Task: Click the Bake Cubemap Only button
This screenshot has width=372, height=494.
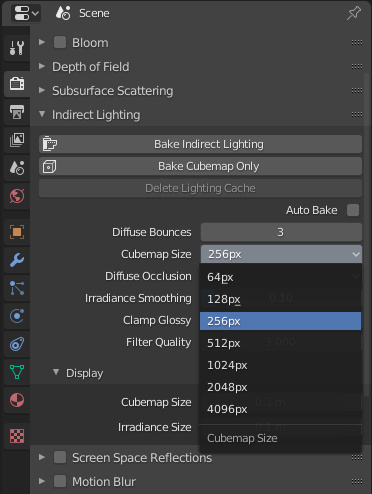Action: (x=200, y=166)
